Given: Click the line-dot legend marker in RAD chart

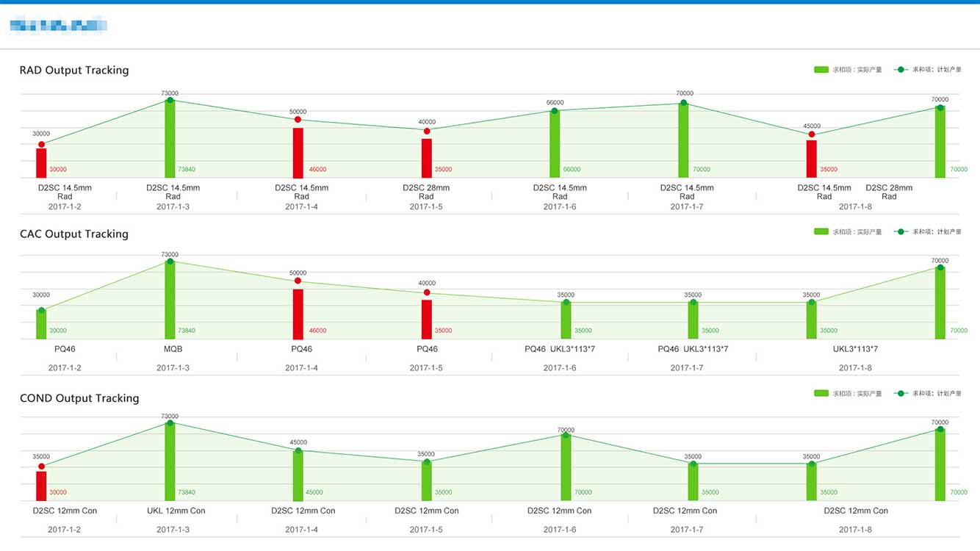Looking at the screenshot, I should [x=901, y=70].
